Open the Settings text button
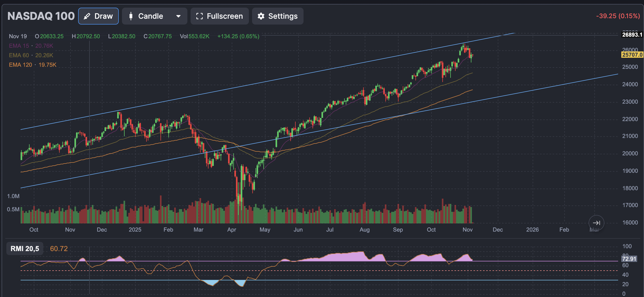Screen dimensions: 644x297 click(x=283, y=16)
